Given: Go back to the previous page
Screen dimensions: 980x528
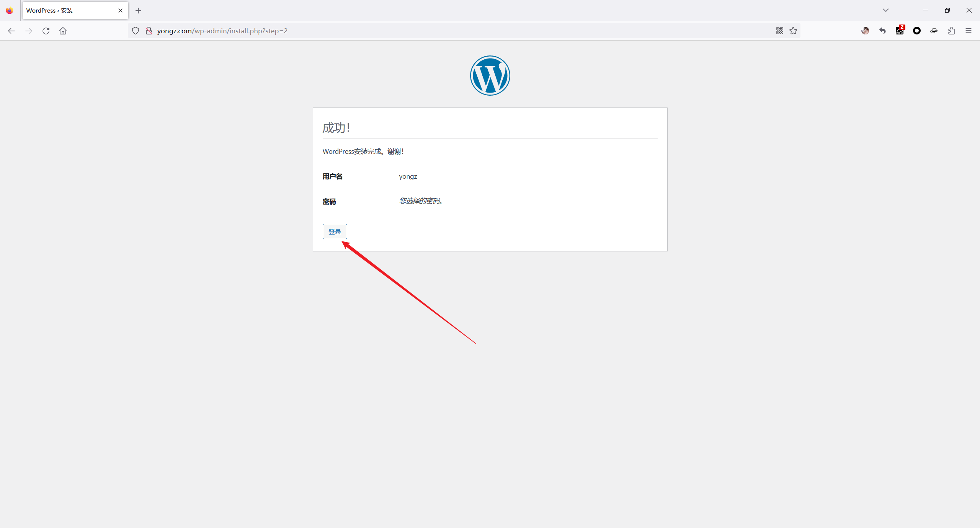Looking at the screenshot, I should [x=11, y=31].
